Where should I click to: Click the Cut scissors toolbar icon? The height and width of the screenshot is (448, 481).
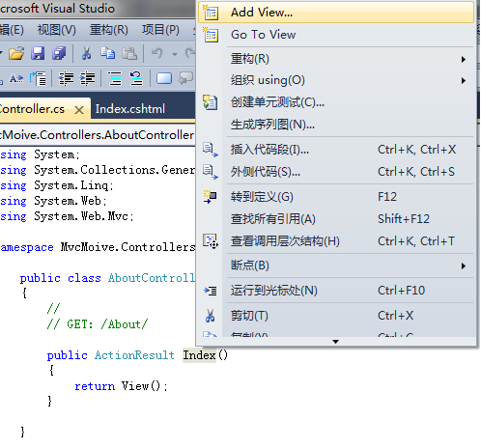click(86, 53)
